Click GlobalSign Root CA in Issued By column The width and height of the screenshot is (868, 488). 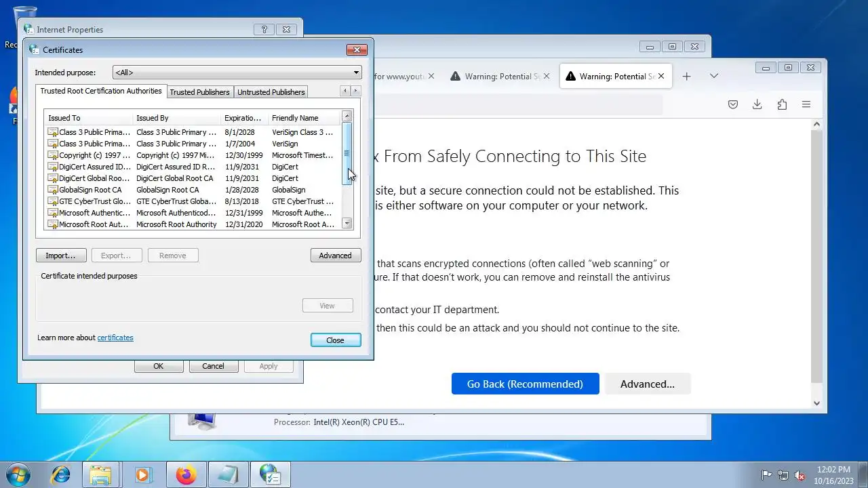click(167, 190)
